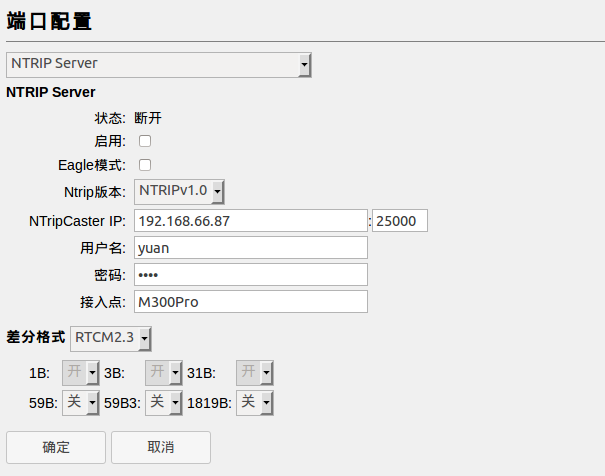The width and height of the screenshot is (605, 476).
Task: Expand the 1819B message dropdown
Action: tap(254, 402)
